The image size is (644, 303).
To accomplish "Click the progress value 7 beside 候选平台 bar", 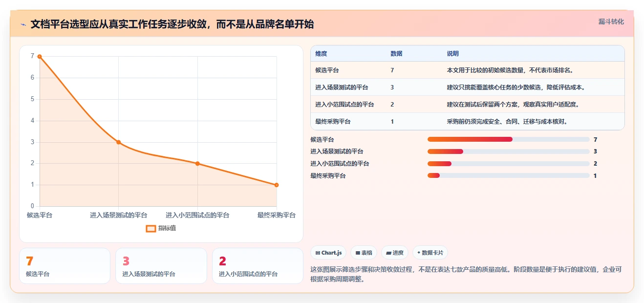I will (595, 140).
